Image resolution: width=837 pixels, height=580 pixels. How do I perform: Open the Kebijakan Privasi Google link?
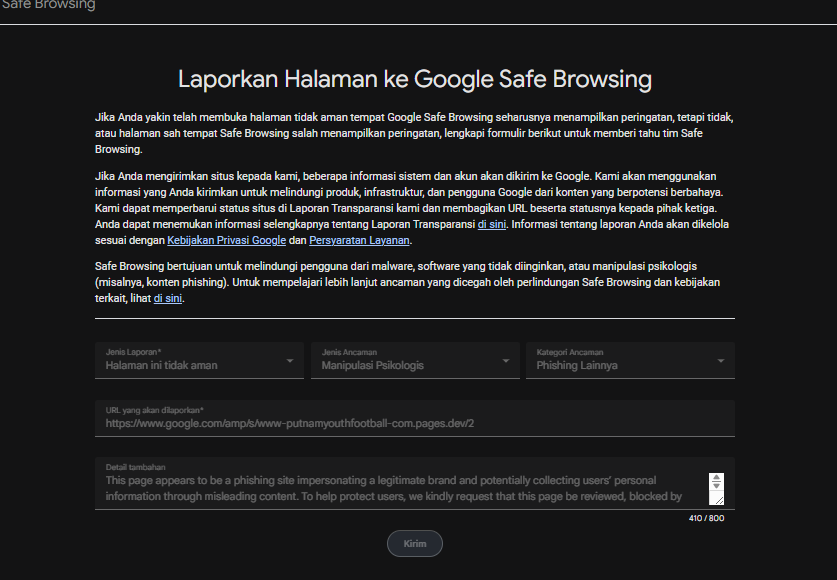tap(226, 240)
